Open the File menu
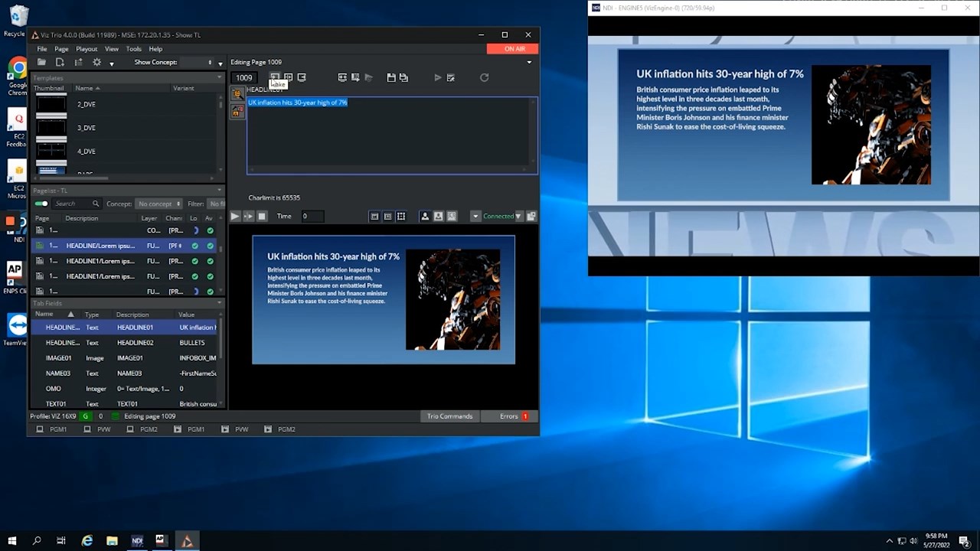 (42, 49)
